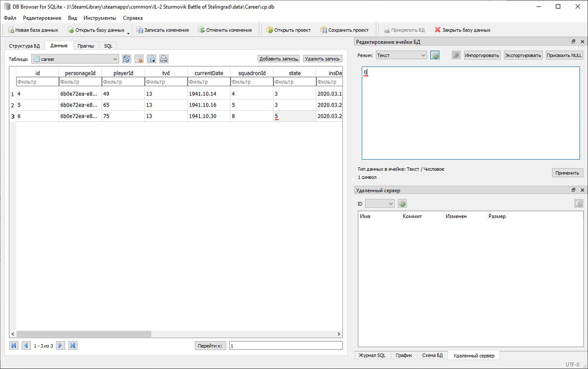588x369 pixels.
Task: Open the career table dropdown
Action: pos(76,59)
